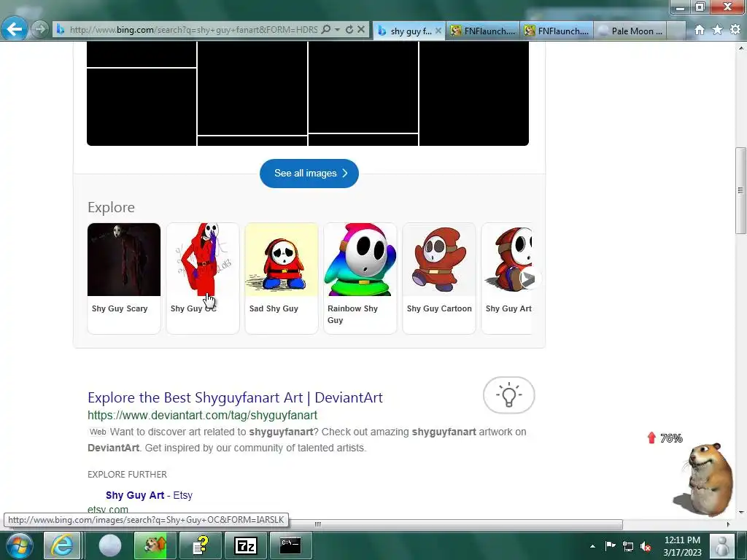
Task: Open the question-mark help file taskbar icon
Action: (x=200, y=545)
